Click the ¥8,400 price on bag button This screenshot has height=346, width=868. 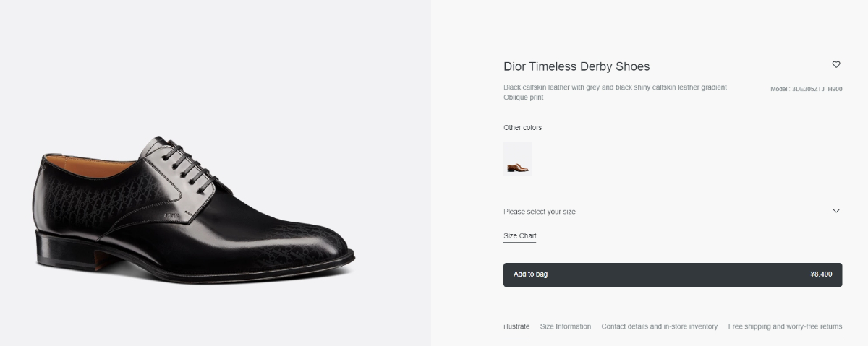point(821,274)
